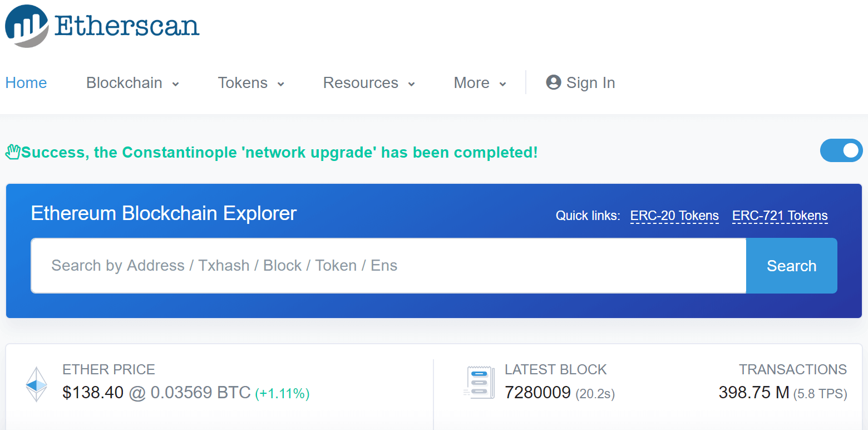Open ERC-721 Tokens quick link
The height and width of the screenshot is (430, 868).
(x=780, y=216)
